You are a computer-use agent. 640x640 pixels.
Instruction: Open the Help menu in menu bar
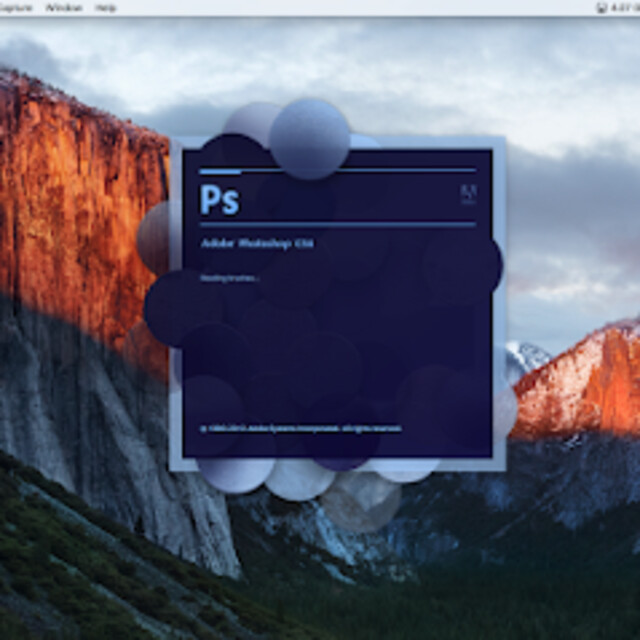pyautogui.click(x=105, y=7)
